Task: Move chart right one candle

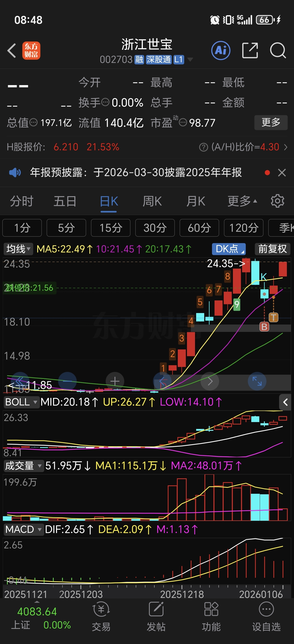Action: (210, 381)
